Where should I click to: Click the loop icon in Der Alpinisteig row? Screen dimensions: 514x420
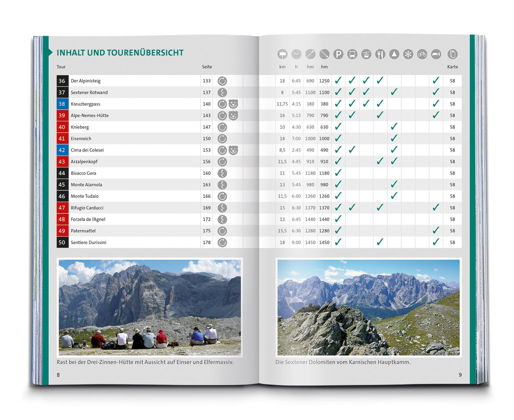coord(222,81)
